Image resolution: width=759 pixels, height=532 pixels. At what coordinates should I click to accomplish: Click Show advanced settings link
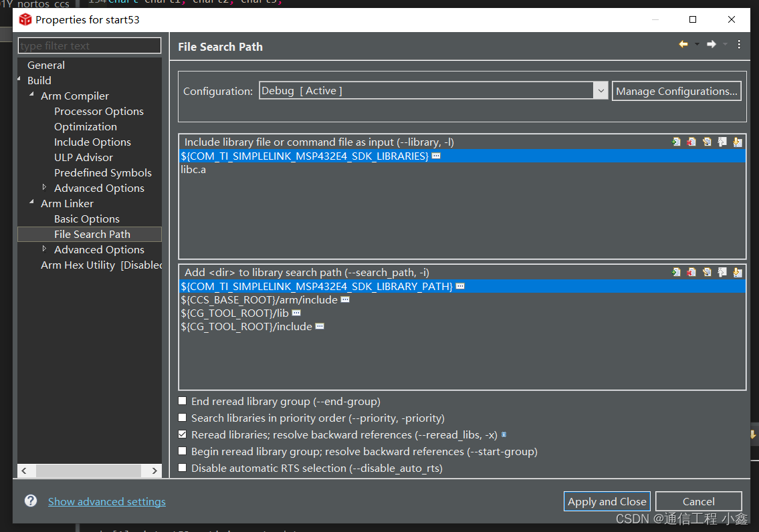coord(107,501)
